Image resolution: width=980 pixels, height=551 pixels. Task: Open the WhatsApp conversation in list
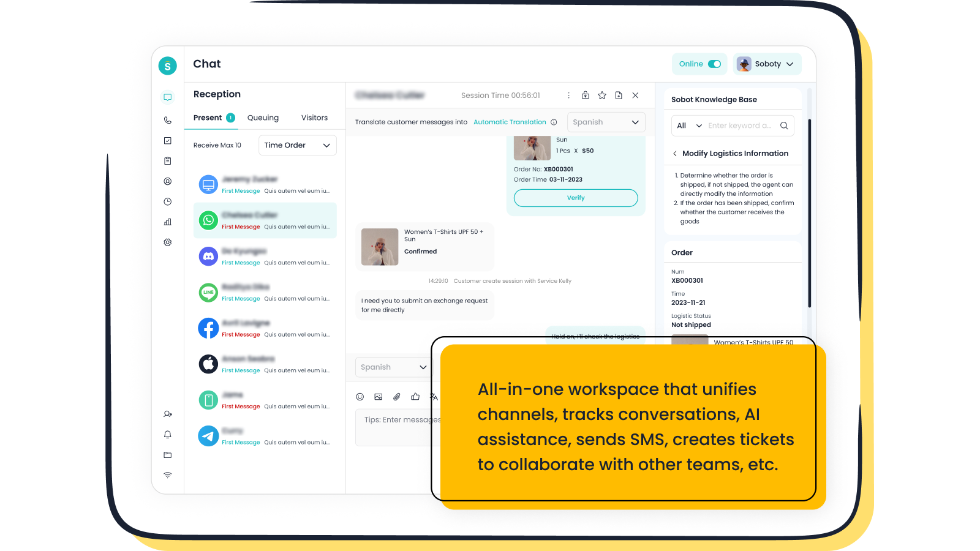[x=265, y=220]
